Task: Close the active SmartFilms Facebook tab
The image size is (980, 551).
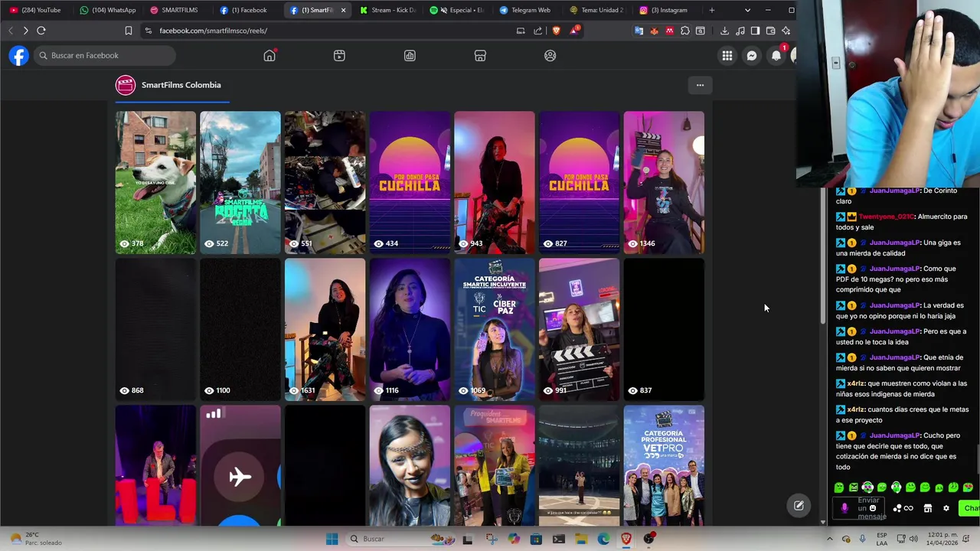Action: (x=343, y=10)
